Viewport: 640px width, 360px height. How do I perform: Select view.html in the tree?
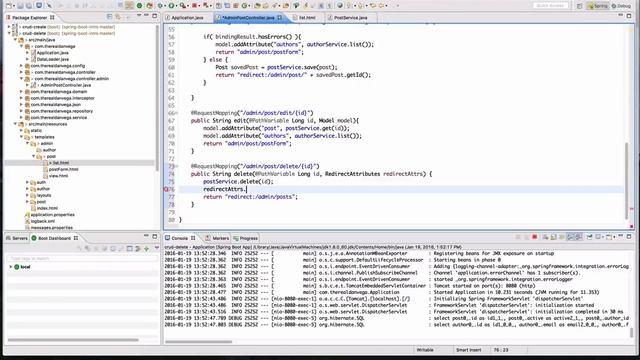click(x=58, y=176)
